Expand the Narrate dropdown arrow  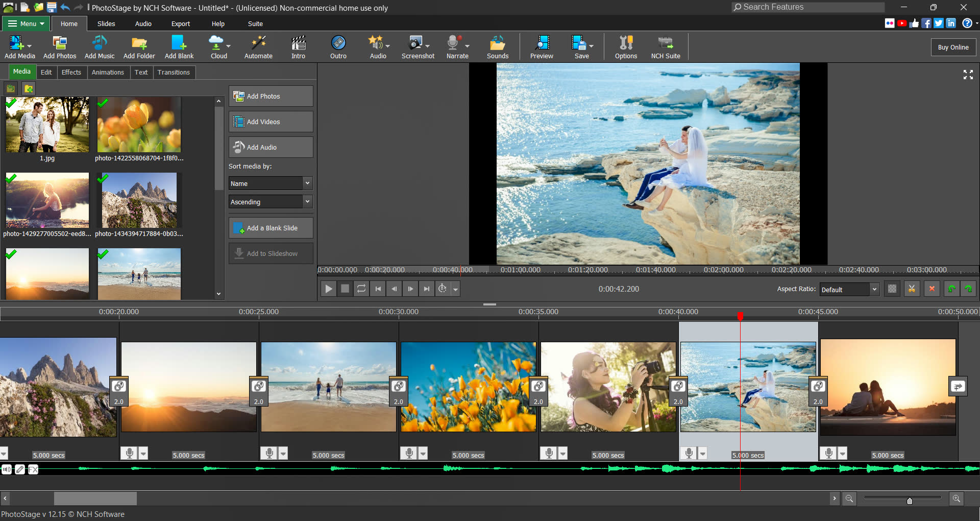point(467,46)
